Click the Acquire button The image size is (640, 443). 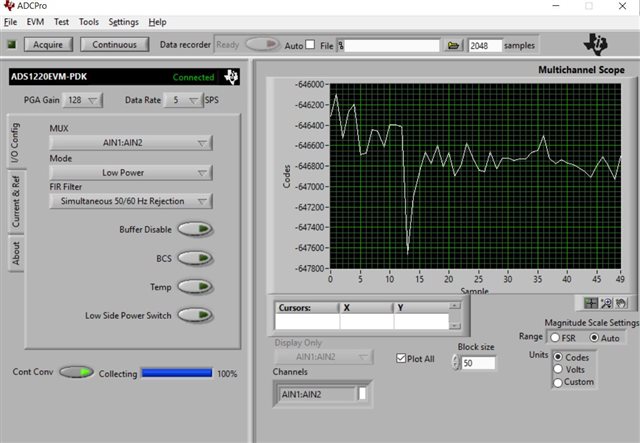[x=48, y=45]
